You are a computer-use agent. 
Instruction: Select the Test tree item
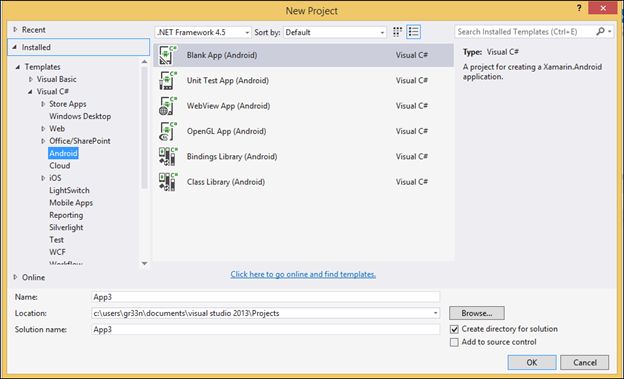click(x=56, y=240)
